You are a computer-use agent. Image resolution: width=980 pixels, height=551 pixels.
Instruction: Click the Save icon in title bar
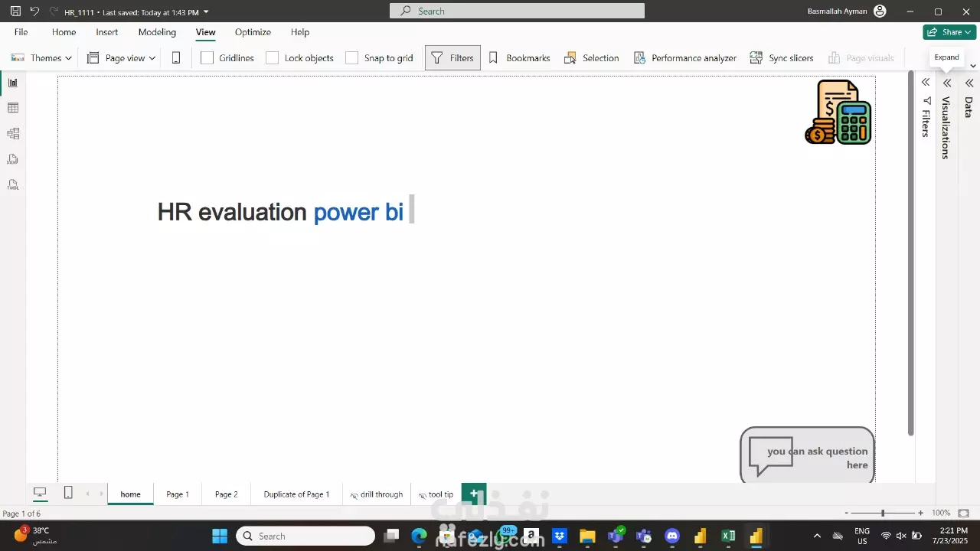15,11
